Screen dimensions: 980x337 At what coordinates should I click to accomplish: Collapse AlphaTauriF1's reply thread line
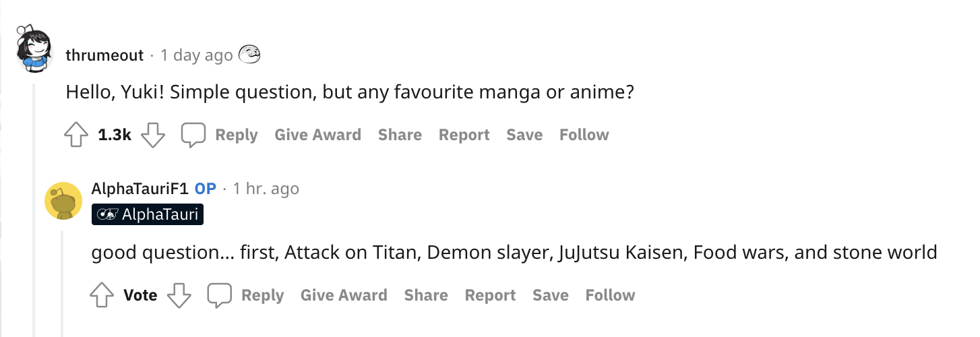[x=63, y=283]
